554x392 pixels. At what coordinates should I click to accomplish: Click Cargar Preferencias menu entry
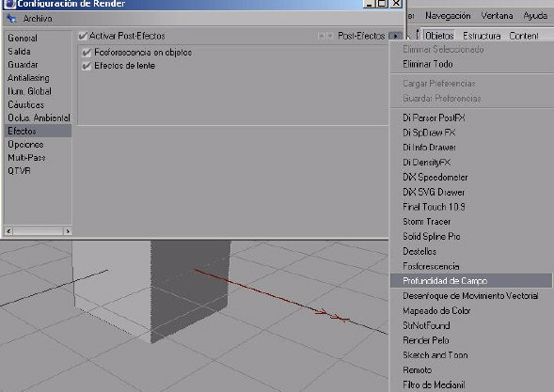coord(439,84)
